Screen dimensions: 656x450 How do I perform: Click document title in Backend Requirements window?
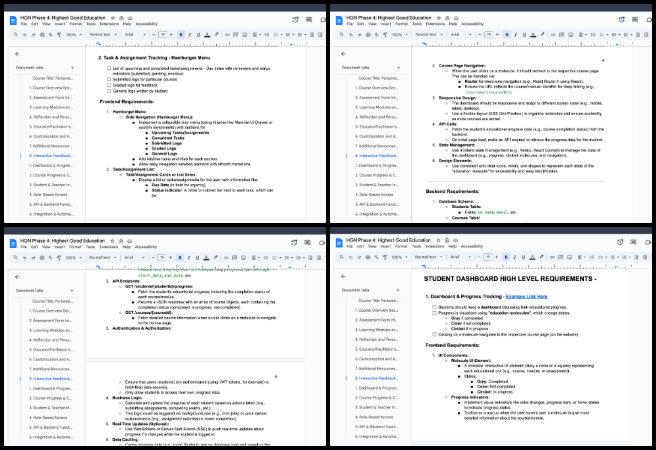point(389,18)
